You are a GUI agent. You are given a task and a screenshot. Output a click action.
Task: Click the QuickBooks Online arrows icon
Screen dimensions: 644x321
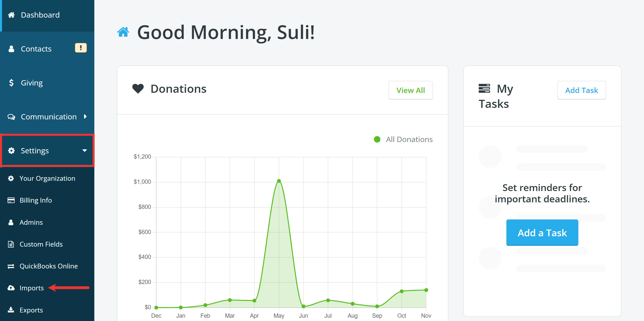coord(11,266)
